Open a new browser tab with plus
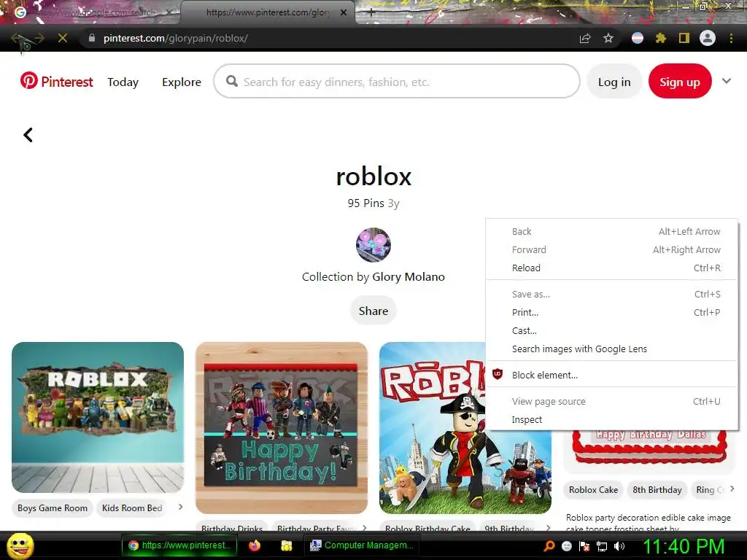Image resolution: width=747 pixels, height=560 pixels. tap(371, 13)
